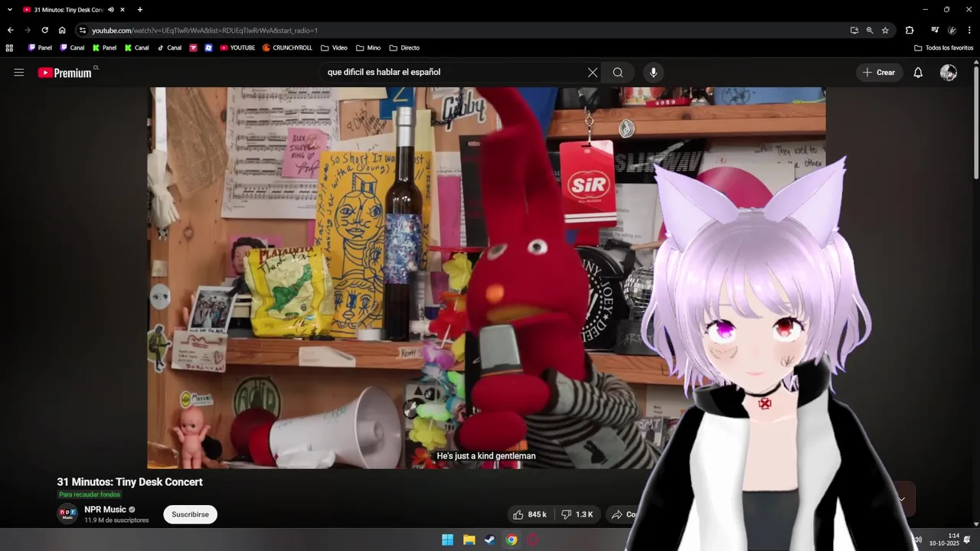This screenshot has height=551, width=980.
Task: Open the taskbar notification bell icon
Action: pos(967,540)
